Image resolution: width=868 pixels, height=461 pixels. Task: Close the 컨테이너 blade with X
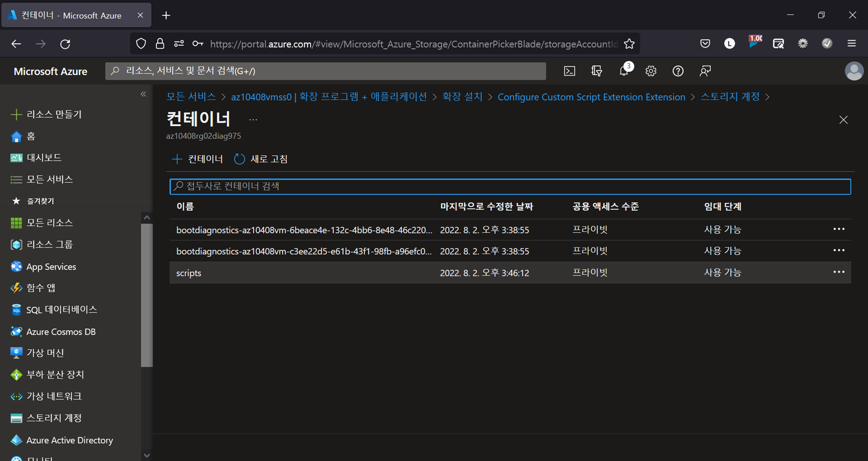[x=843, y=120]
